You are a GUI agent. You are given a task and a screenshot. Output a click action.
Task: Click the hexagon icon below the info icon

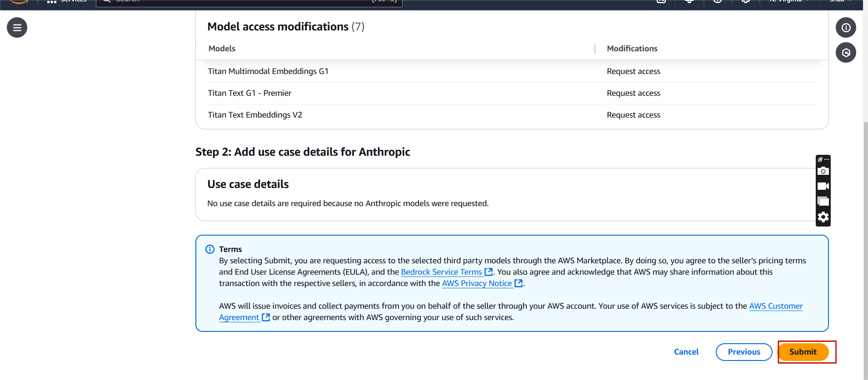click(846, 53)
